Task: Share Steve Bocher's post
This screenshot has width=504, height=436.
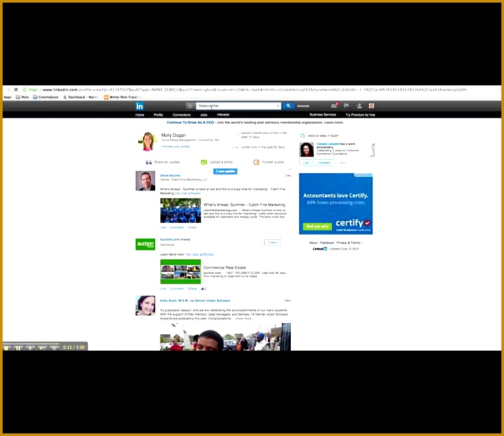Action: point(192,227)
